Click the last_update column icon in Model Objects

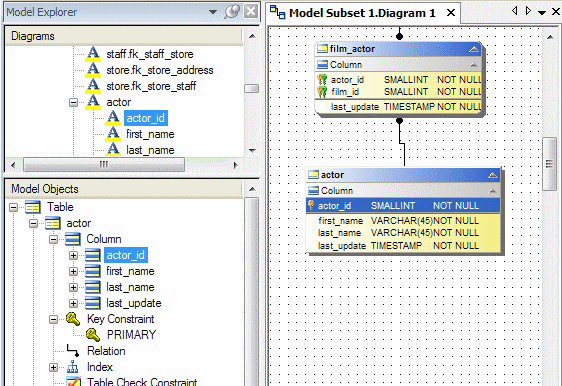93,303
